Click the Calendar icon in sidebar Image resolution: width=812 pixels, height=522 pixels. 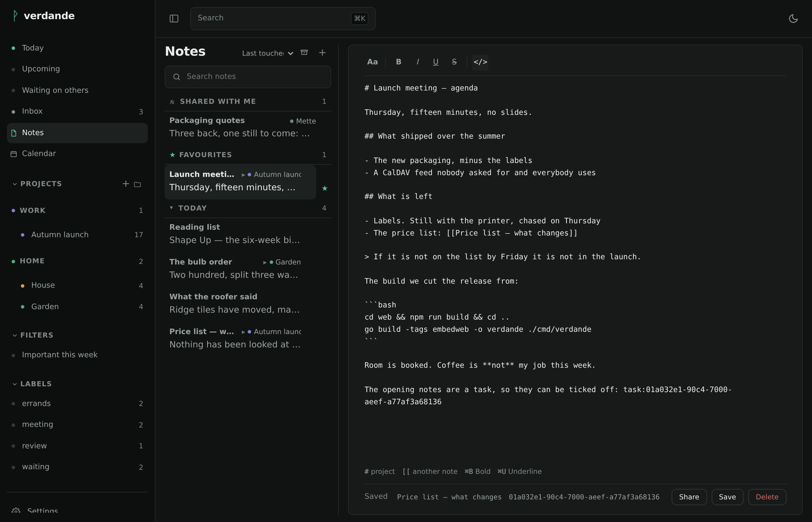click(14, 154)
